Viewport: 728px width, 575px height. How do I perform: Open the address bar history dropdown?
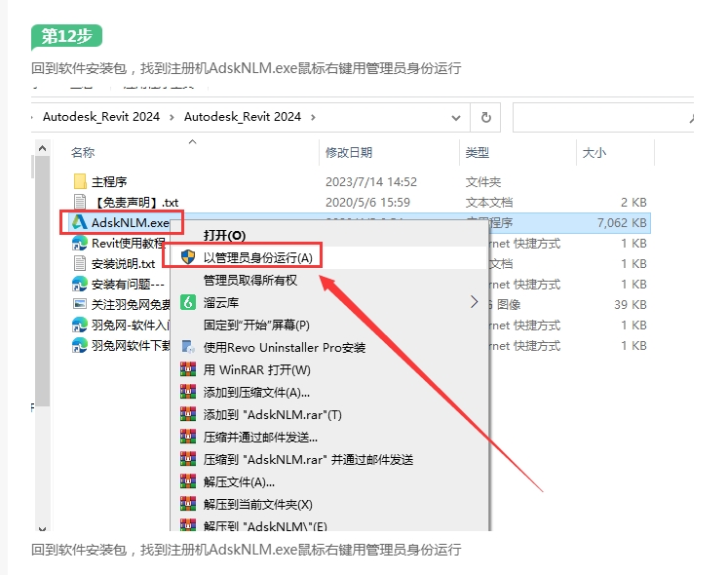click(x=456, y=118)
